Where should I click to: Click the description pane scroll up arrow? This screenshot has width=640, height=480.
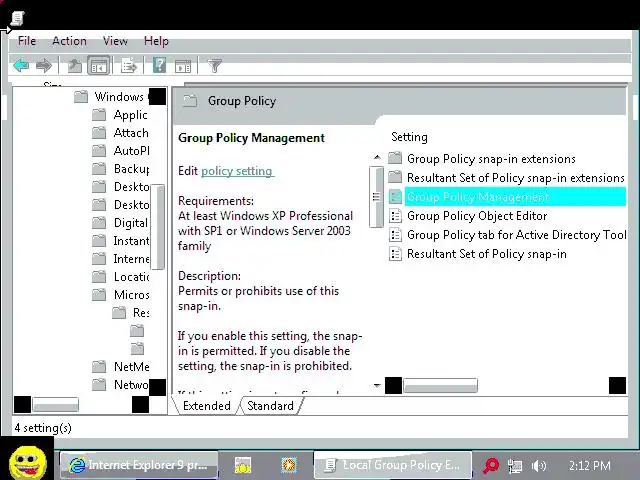[x=377, y=157]
